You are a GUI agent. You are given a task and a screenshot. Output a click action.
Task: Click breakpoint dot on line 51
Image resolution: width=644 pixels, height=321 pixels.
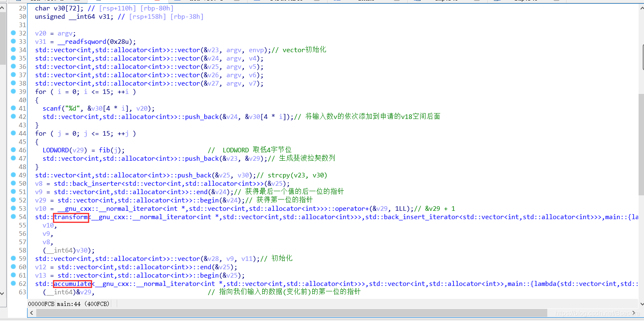pos(13,192)
